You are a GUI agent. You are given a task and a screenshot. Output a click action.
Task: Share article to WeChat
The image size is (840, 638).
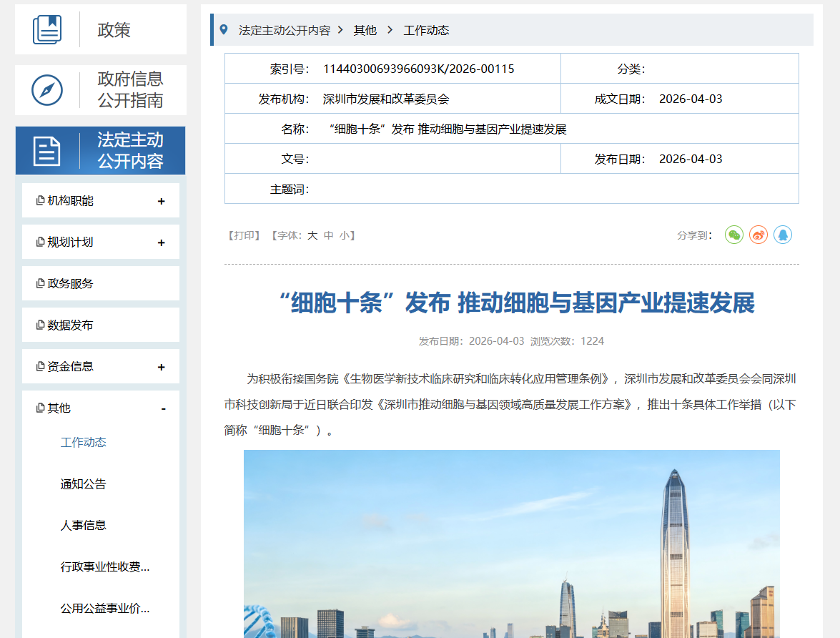734,235
